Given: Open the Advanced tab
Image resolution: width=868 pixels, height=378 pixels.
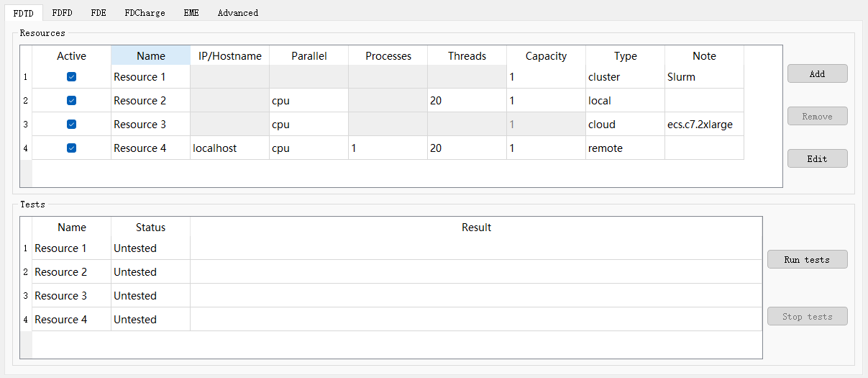Looking at the screenshot, I should (x=237, y=13).
